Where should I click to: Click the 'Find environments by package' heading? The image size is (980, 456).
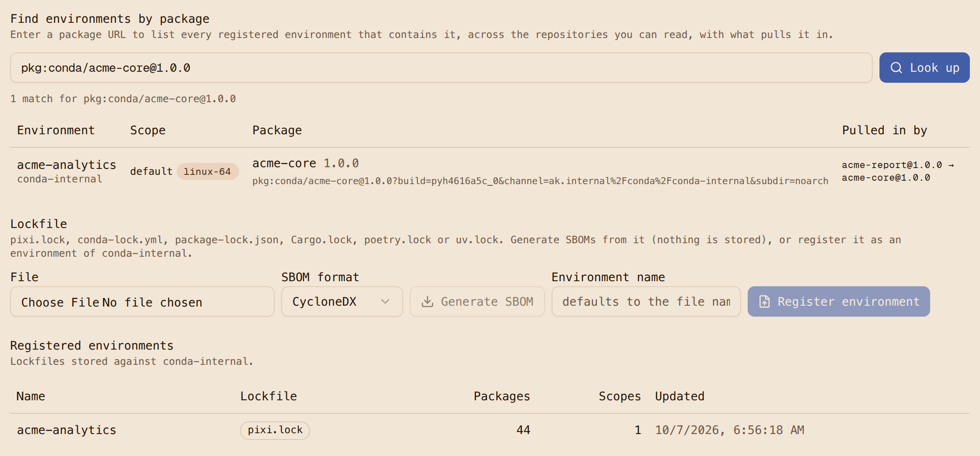pyautogui.click(x=110, y=19)
